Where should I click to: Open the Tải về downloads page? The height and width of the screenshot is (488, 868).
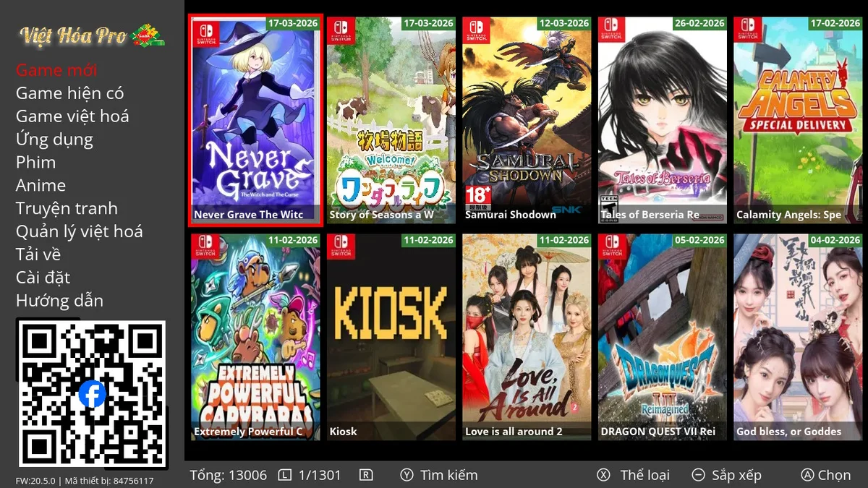coord(38,254)
